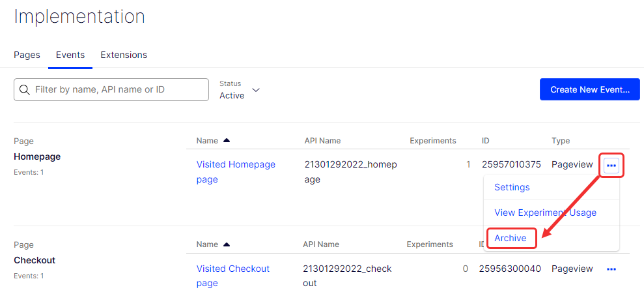Click the Name sort arrow in Homepage table
The image size is (644, 294).
(x=227, y=140)
